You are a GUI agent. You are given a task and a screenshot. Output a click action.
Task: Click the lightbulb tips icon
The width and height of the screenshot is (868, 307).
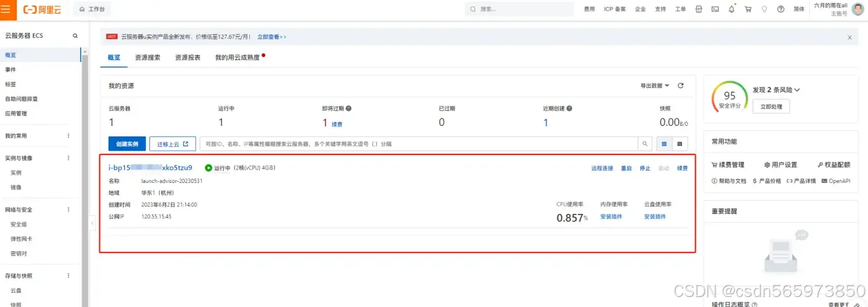click(x=764, y=9)
